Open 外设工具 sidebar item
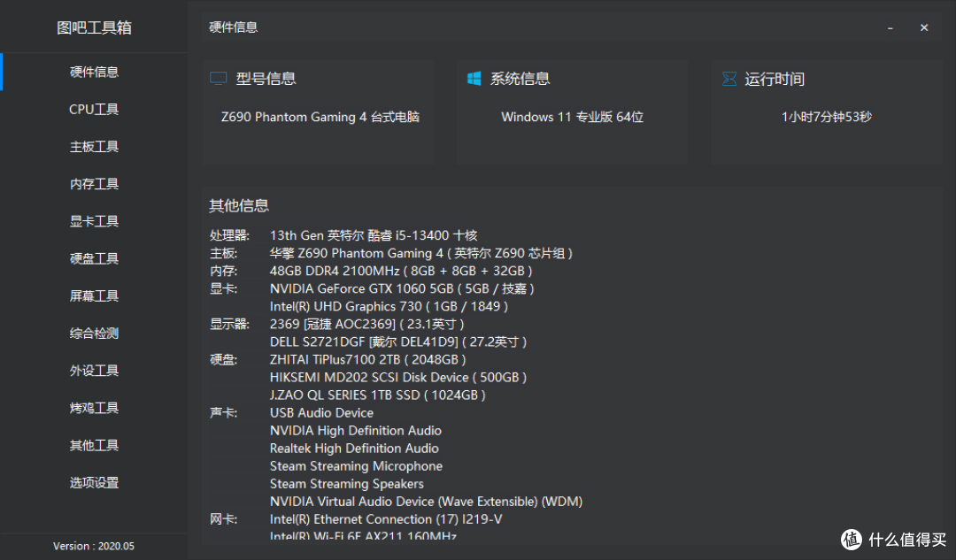 tap(94, 371)
